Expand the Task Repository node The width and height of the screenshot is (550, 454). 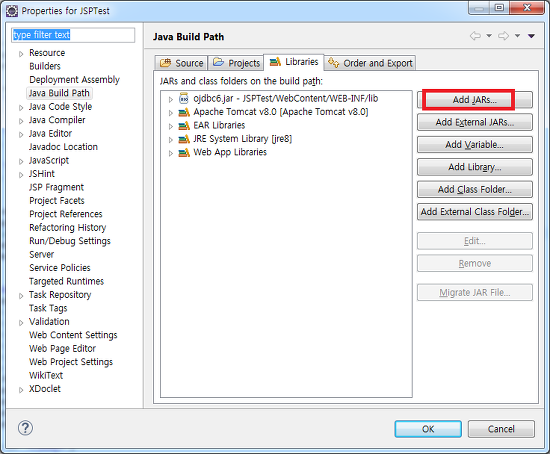pyautogui.click(x=21, y=296)
